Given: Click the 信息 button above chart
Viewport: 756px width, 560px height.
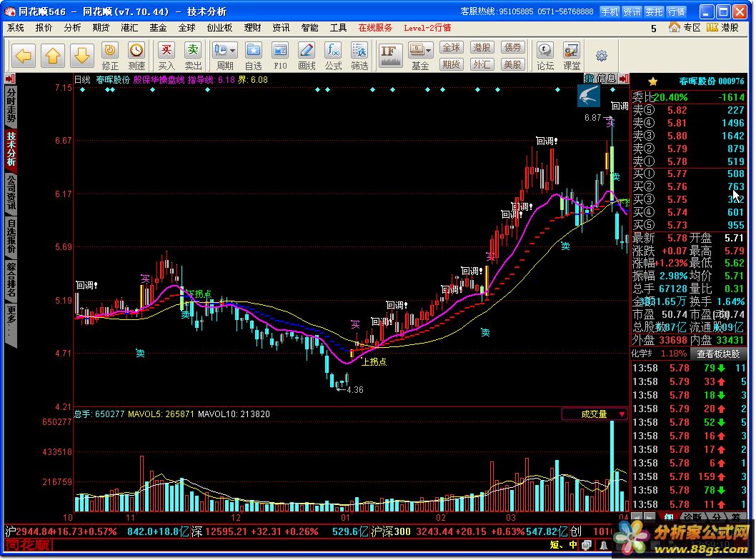Looking at the screenshot, I should [x=607, y=79].
